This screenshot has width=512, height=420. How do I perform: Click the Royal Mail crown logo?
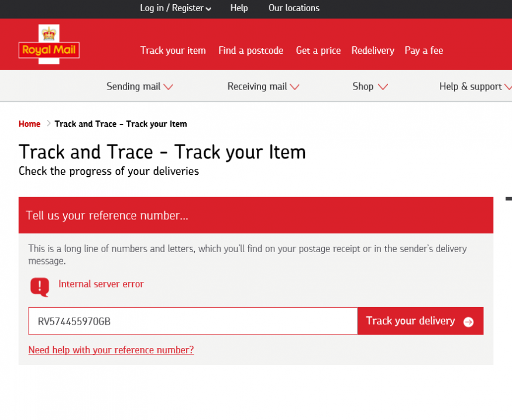point(49,44)
